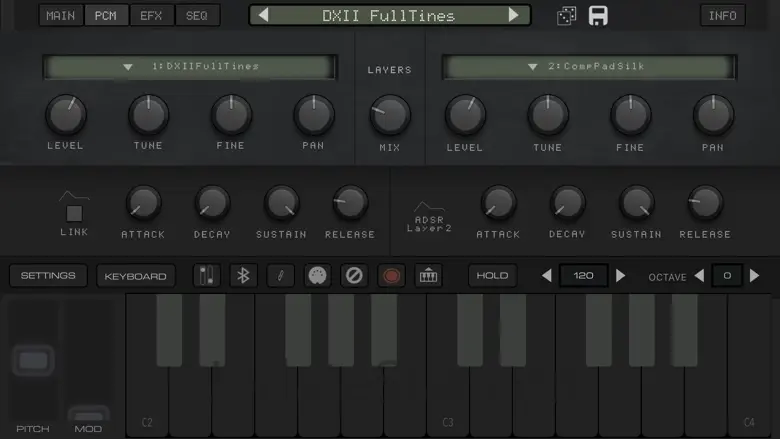Switch to the SEQ tab
The width and height of the screenshot is (780, 439).
[197, 15]
